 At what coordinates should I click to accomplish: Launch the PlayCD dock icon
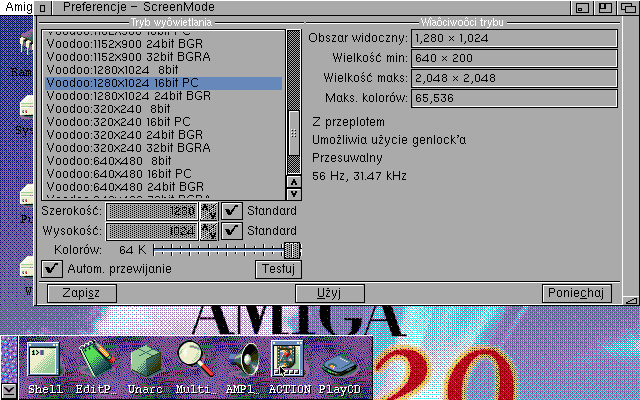pyautogui.click(x=339, y=364)
